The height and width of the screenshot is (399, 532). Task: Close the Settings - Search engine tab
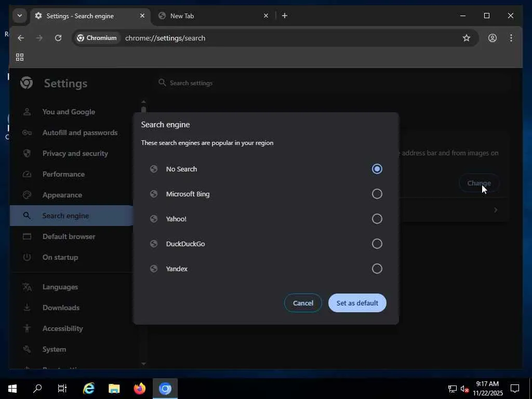142,16
